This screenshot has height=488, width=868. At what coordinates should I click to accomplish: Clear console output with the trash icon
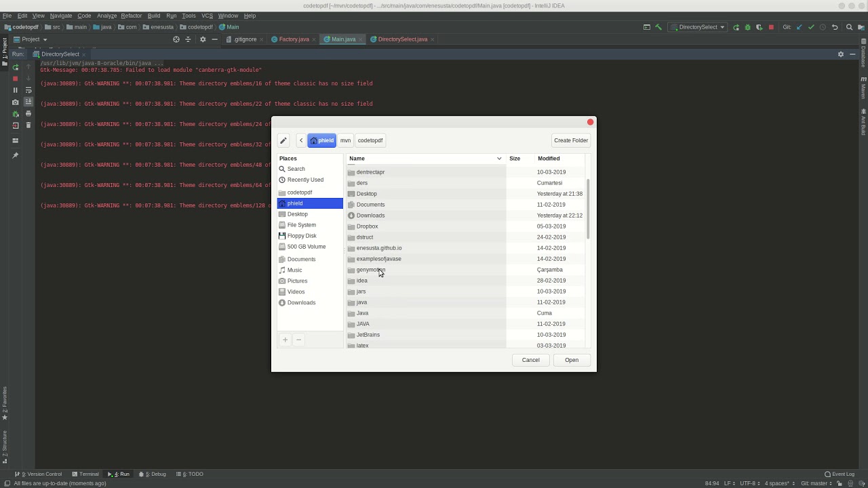point(28,125)
